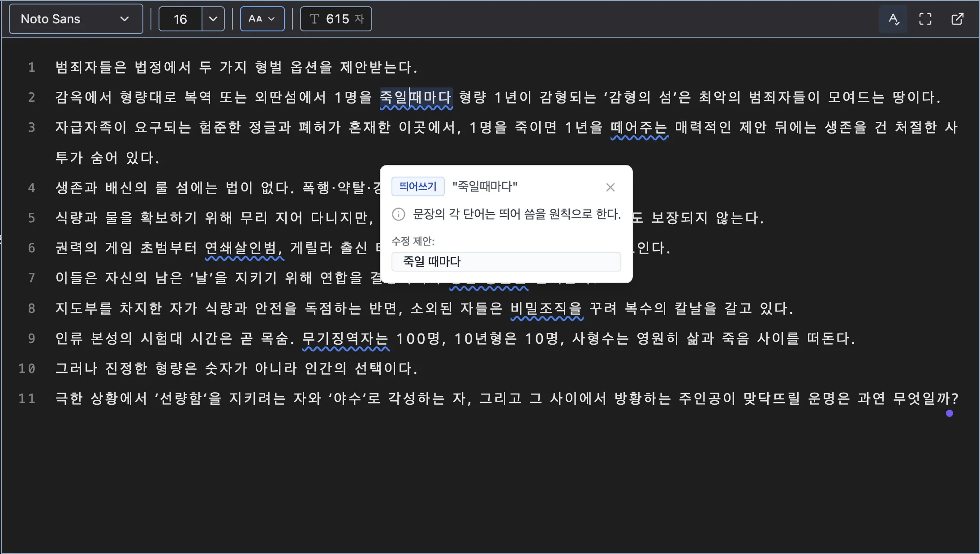Click the 띄어쓰기 category tag
The width and height of the screenshot is (980, 554).
[x=417, y=186]
